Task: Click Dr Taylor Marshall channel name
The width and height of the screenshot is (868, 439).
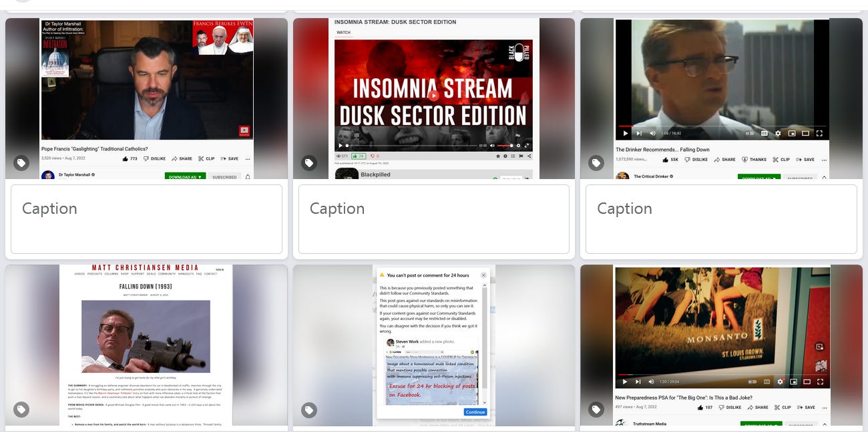Action: (74, 175)
